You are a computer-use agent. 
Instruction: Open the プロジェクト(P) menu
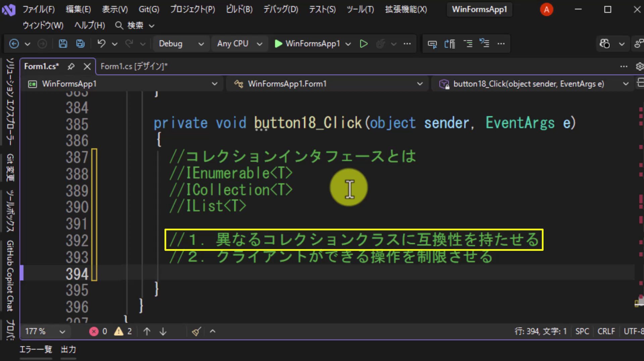coord(193,9)
